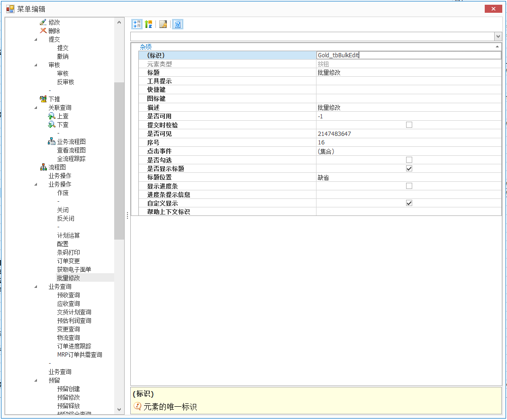
Task: Toggle the 是否勾选 checkbox
Action: 409,160
